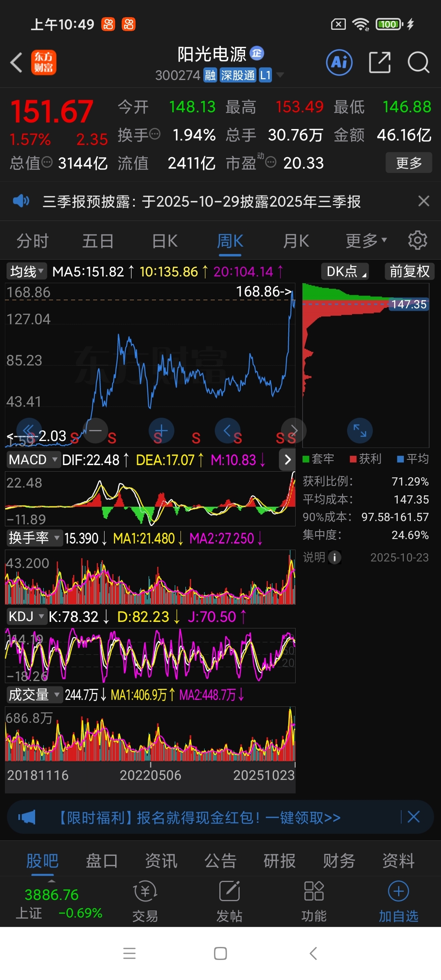Open the 资料 tab
The height and width of the screenshot is (980, 441).
[398, 861]
